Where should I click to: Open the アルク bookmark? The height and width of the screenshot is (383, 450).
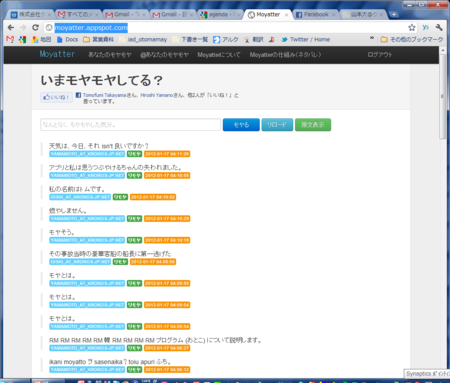tap(226, 40)
